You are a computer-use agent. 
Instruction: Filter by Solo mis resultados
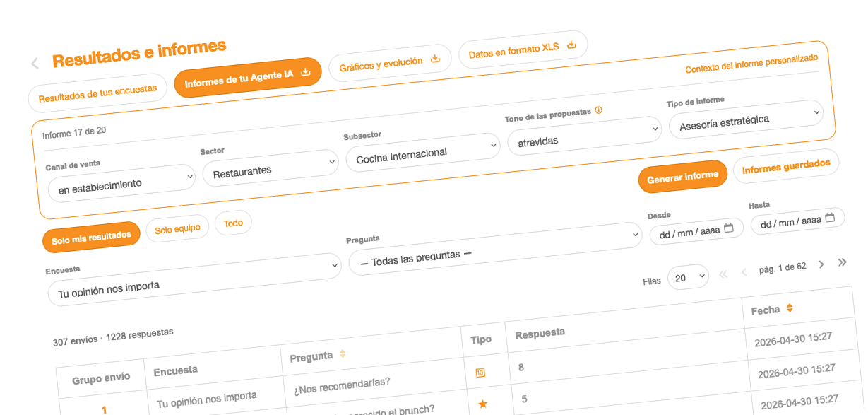92,236
